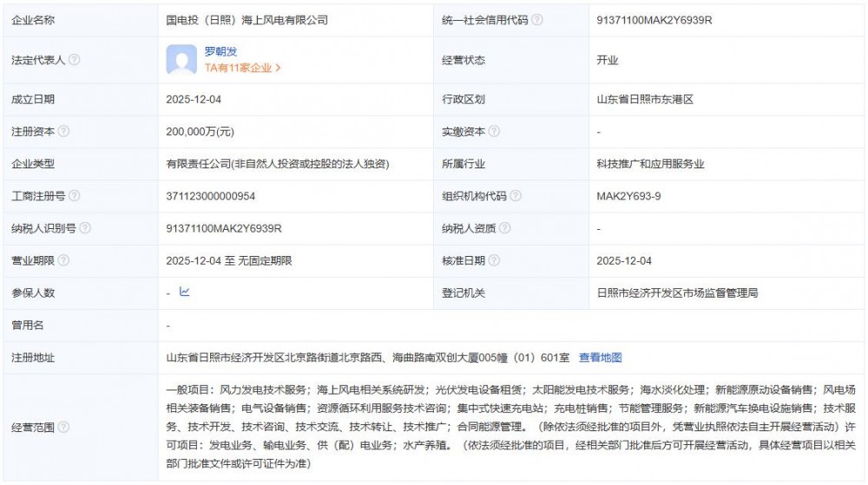Click help icon beside 纳税人识别号
Viewport: 868px width, 485px height.
pyautogui.click(x=85, y=228)
